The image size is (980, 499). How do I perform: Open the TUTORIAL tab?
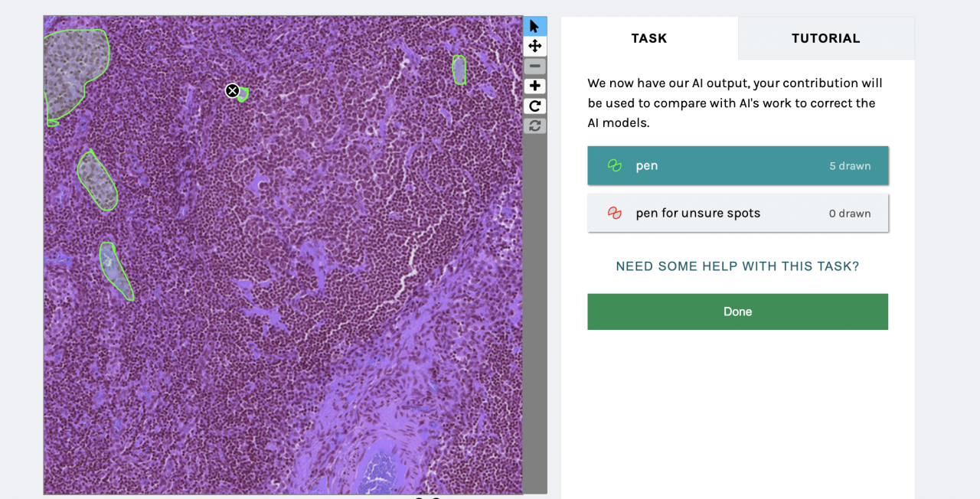point(826,38)
